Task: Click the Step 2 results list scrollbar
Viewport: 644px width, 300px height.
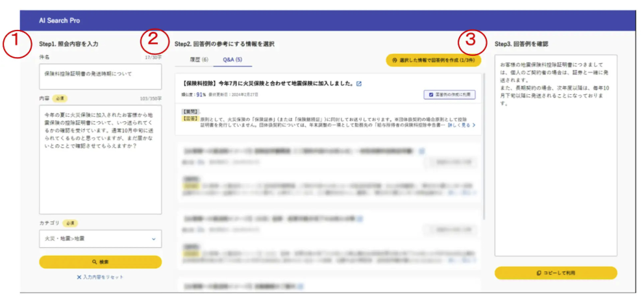Action: click(x=484, y=130)
